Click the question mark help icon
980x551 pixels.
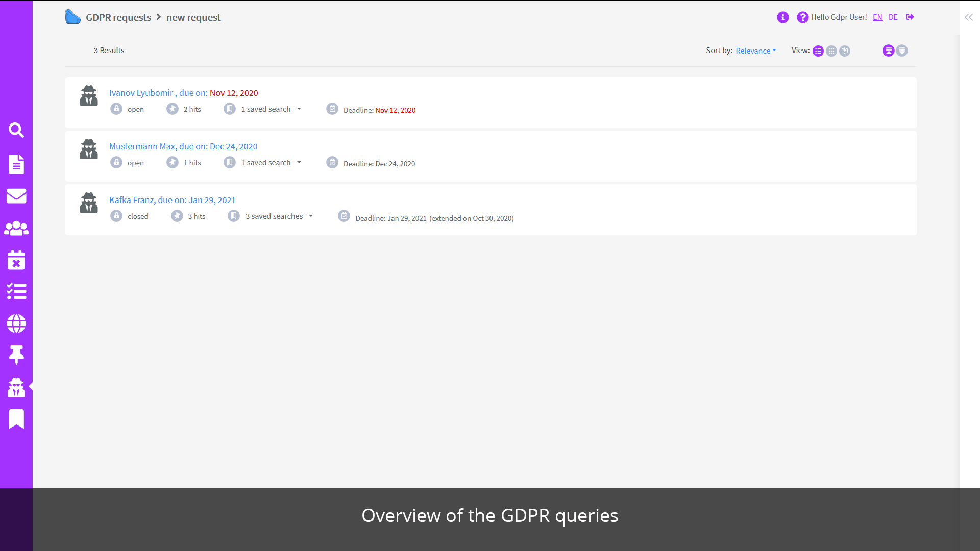pyautogui.click(x=802, y=17)
